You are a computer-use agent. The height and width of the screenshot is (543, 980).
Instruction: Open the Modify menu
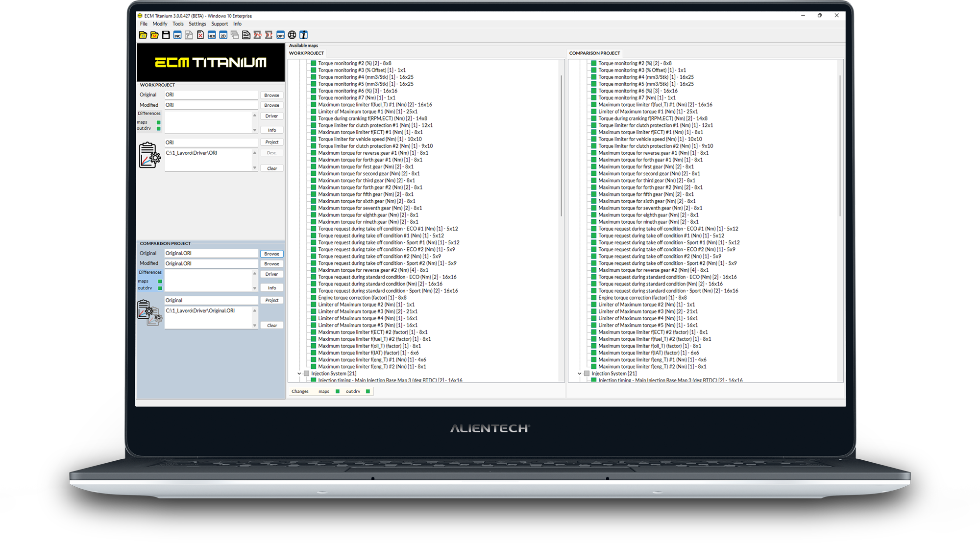pos(160,24)
